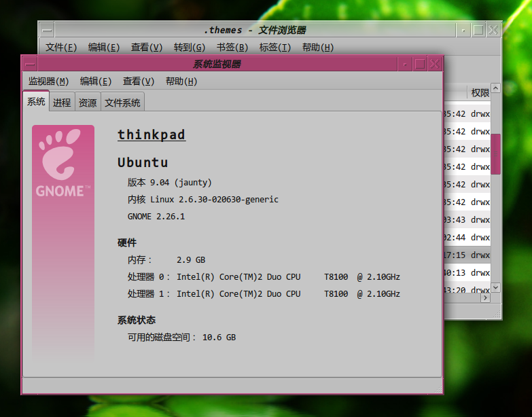The image size is (532, 417).
Task: Click the System Monitor resize grip corner
Action: point(438,389)
